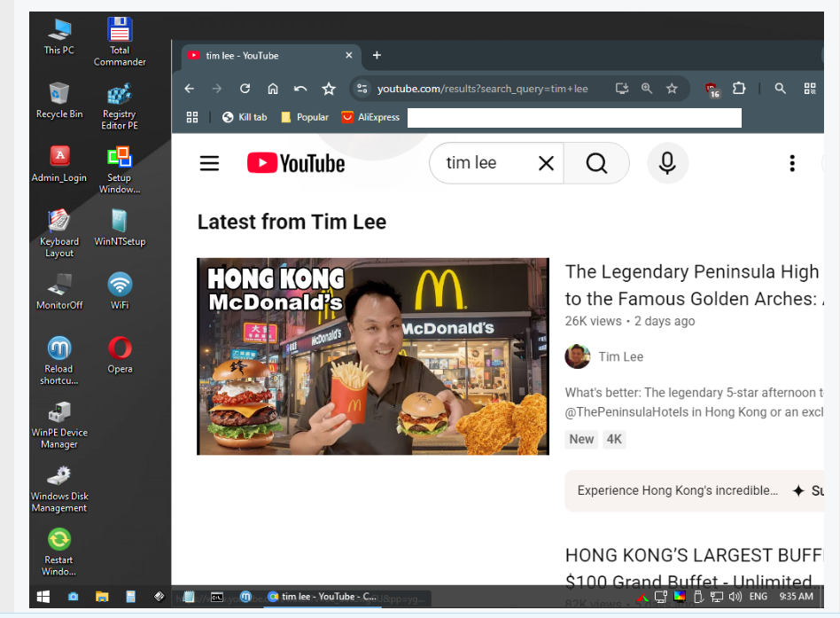Click the YouTube logo
The image size is (840, 618).
pyautogui.click(x=296, y=163)
